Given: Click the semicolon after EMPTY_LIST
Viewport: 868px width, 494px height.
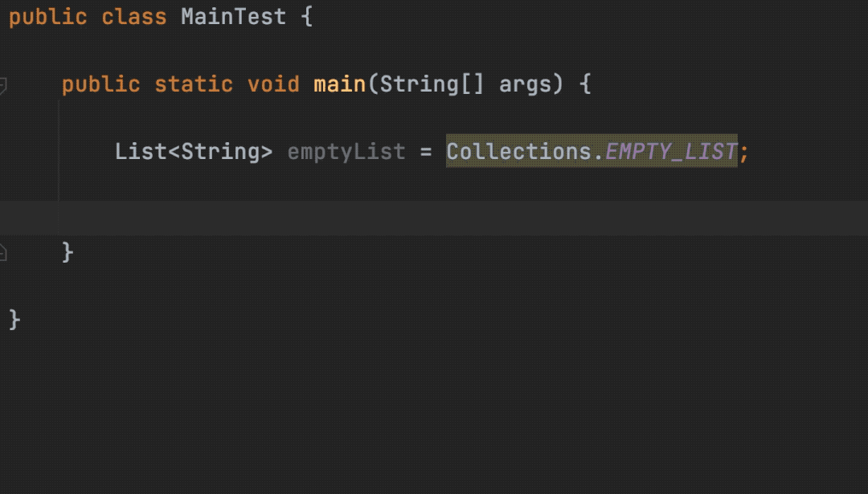Looking at the screenshot, I should [x=744, y=153].
